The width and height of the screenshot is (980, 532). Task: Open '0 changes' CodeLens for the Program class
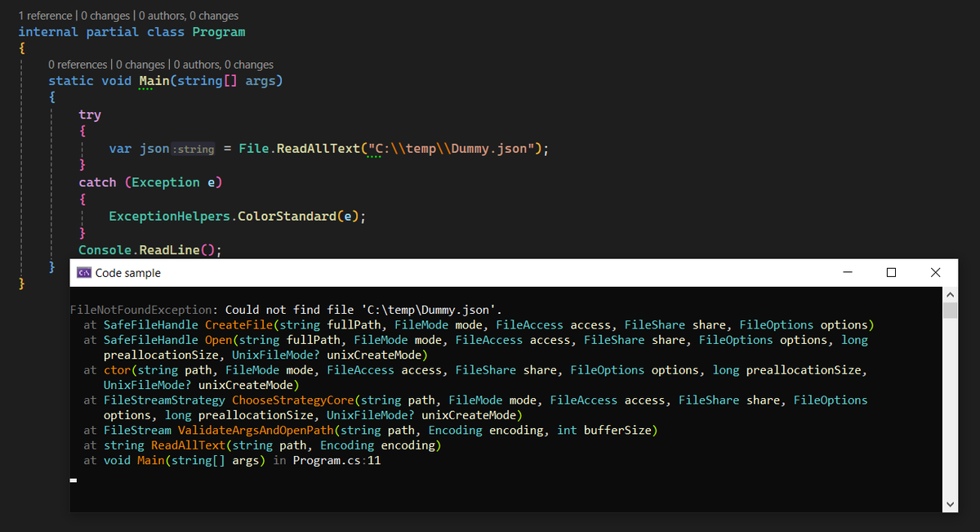[105, 16]
